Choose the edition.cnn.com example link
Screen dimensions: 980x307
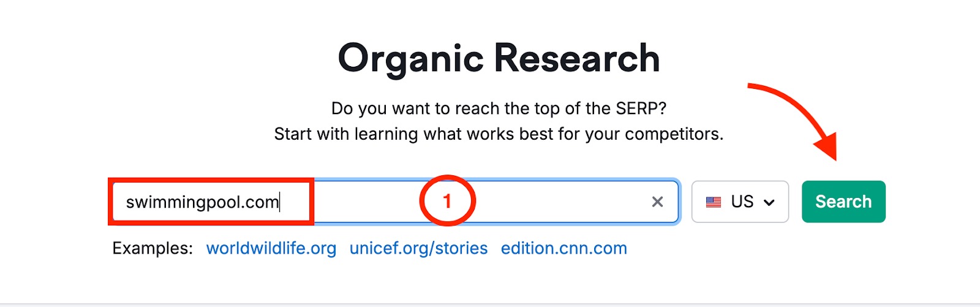pos(563,248)
